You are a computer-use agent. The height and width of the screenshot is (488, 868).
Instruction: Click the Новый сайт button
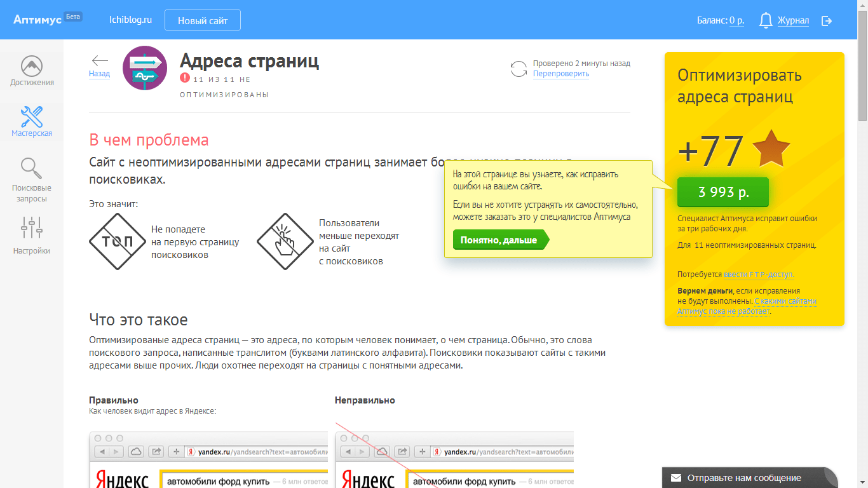203,20
